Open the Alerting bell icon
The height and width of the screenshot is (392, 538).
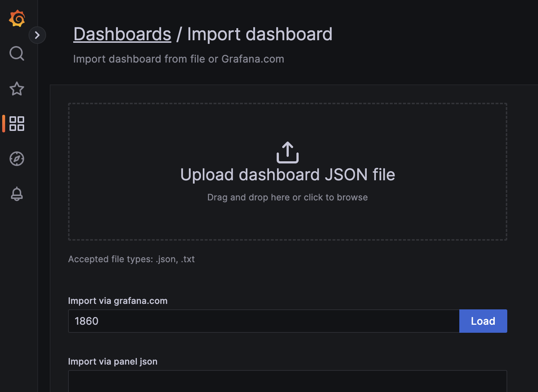17,194
